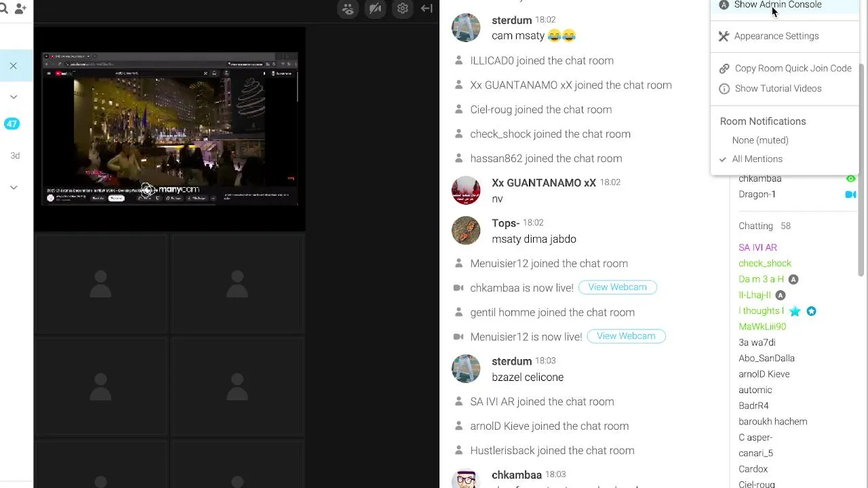Viewport: 868px width, 488px height.
Task: Select automic in the user list
Action: pos(755,390)
